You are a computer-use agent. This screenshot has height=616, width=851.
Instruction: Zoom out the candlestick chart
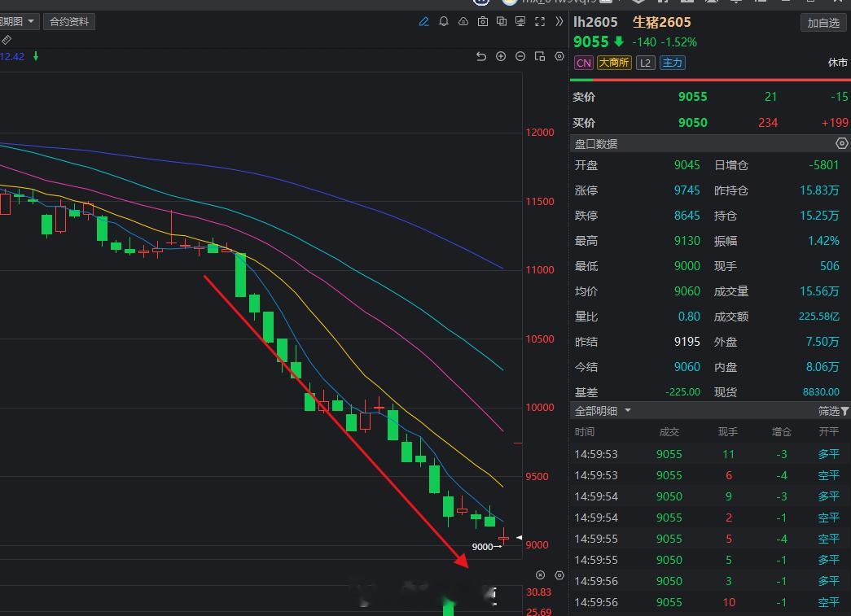pyautogui.click(x=520, y=56)
